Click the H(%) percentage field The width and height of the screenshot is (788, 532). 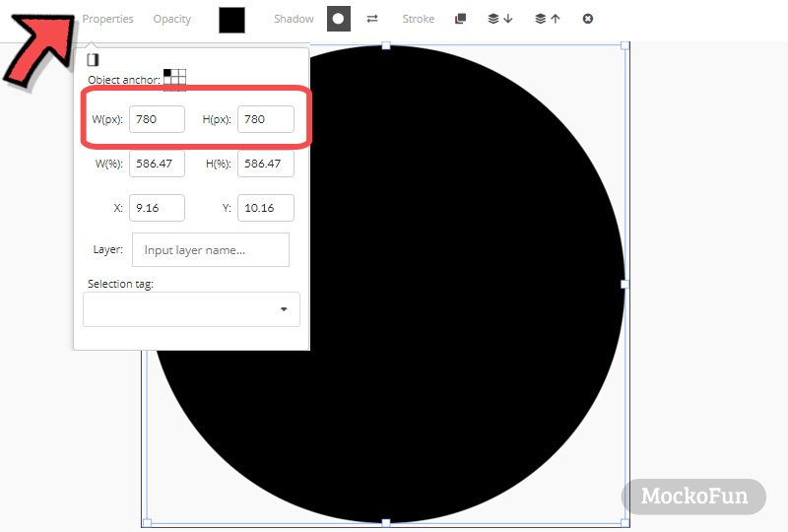pyautogui.click(x=265, y=164)
